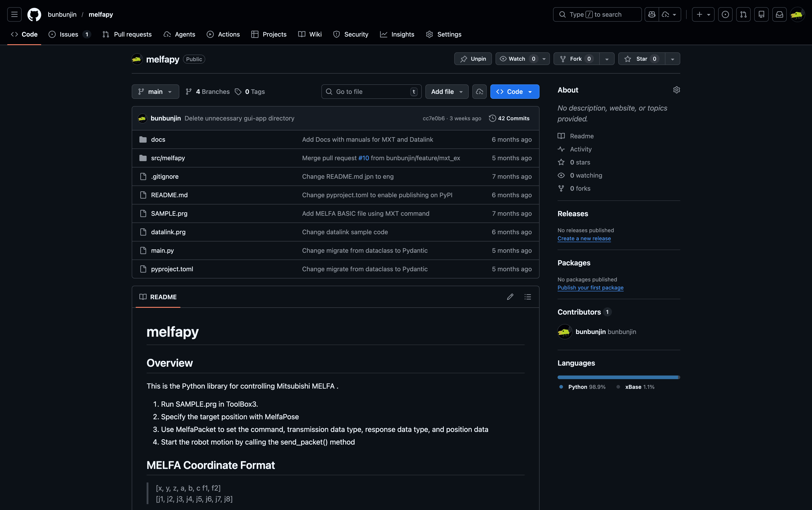
Task: Select the README tab header
Action: [x=158, y=297]
